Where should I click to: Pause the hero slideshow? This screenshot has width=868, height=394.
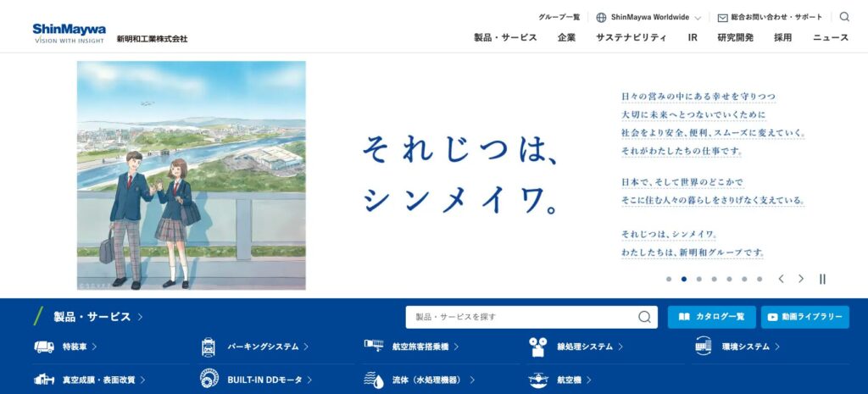pyautogui.click(x=822, y=279)
